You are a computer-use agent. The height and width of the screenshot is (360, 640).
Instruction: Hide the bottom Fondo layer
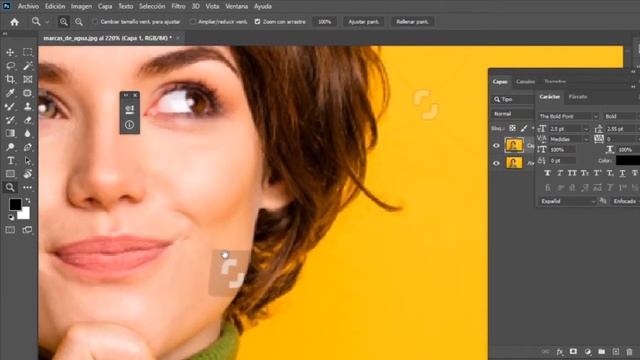[x=496, y=163]
